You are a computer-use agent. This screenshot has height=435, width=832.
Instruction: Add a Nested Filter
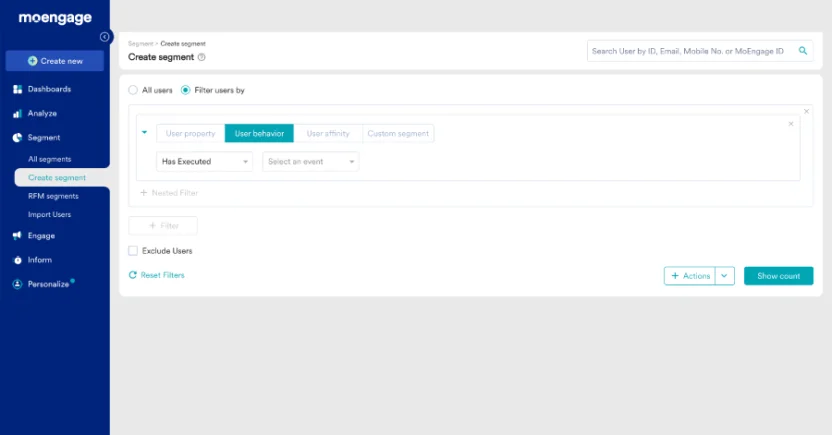click(169, 193)
